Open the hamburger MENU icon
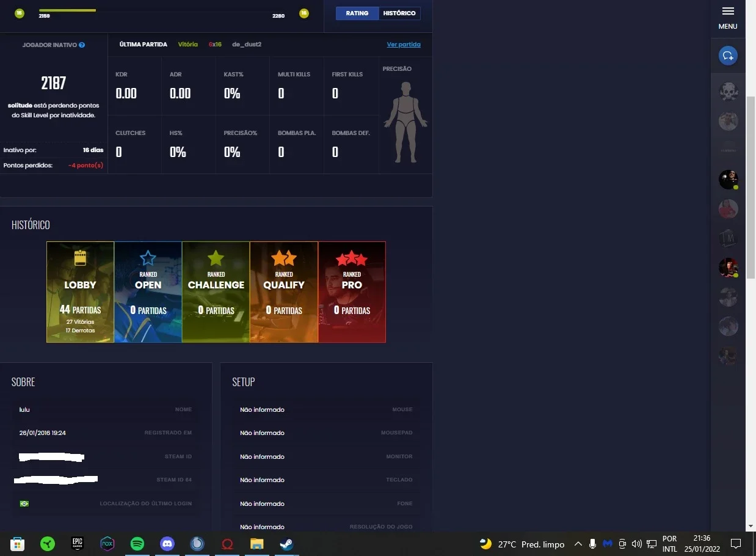The image size is (756, 556). 728,12
